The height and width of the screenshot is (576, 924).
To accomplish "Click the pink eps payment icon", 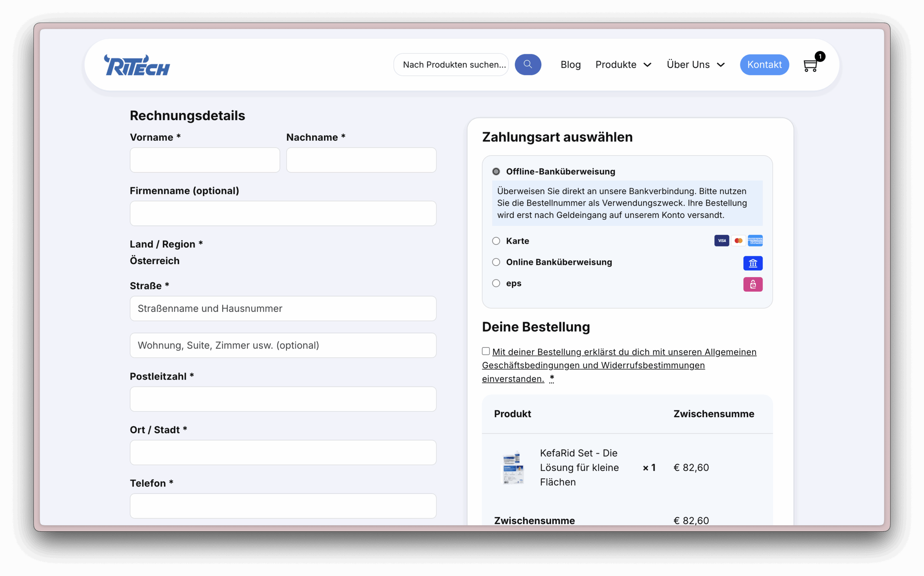I will 753,284.
